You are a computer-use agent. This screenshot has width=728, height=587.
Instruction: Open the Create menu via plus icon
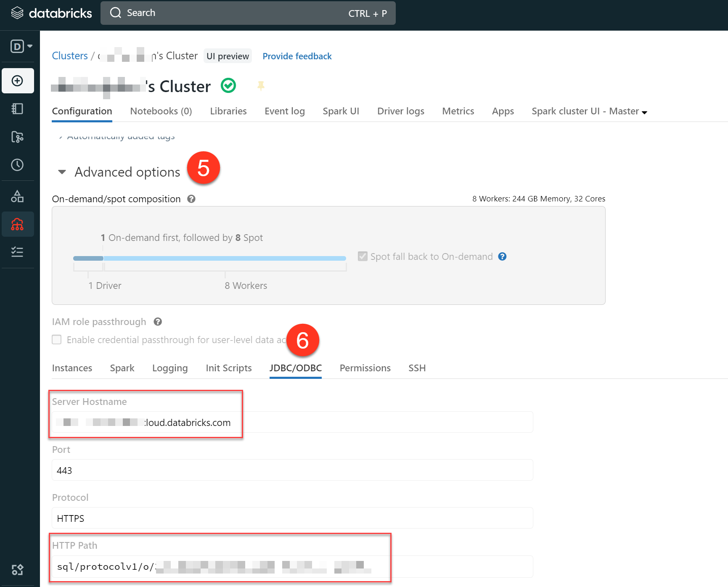[18, 81]
